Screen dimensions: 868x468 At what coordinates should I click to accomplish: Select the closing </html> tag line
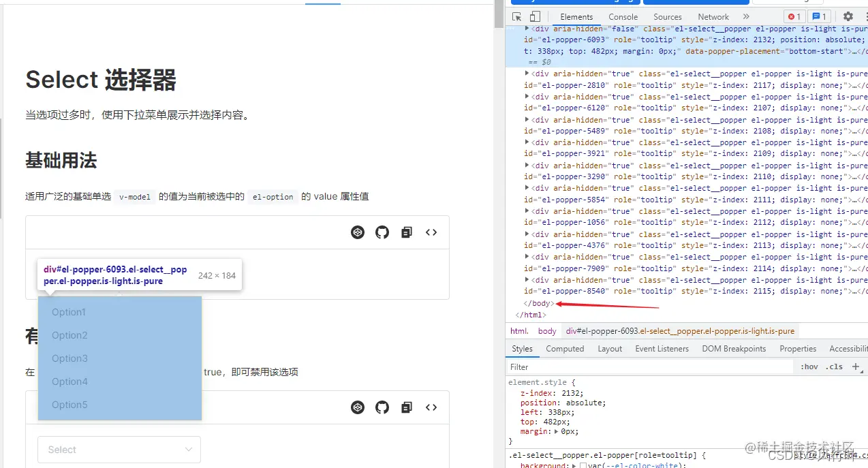click(531, 315)
